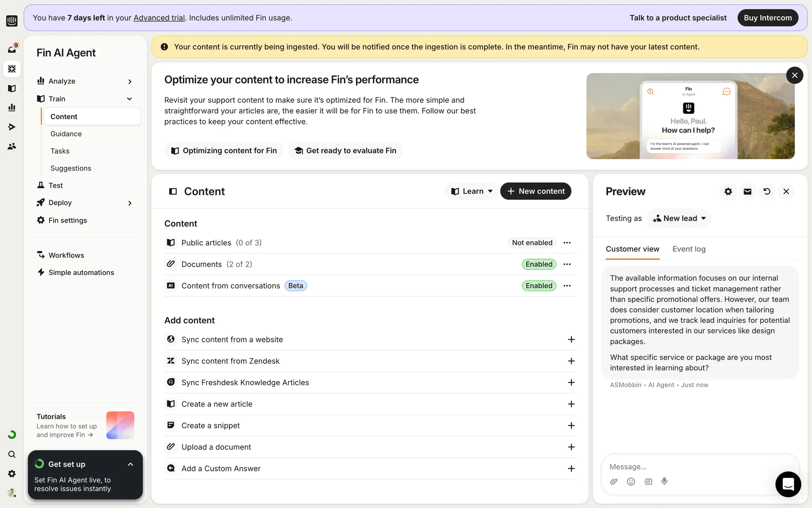The image size is (812, 508).
Task: Open the Inbox icon in the left rail
Action: [12, 49]
